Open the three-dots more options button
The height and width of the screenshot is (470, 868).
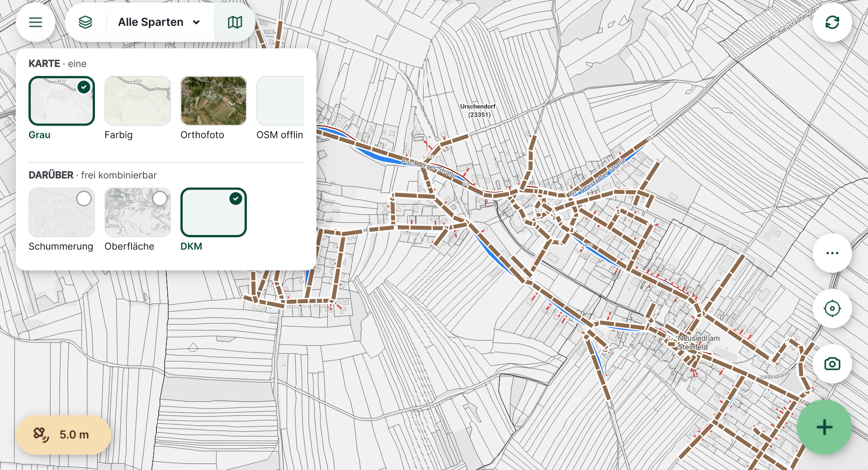[x=832, y=253]
